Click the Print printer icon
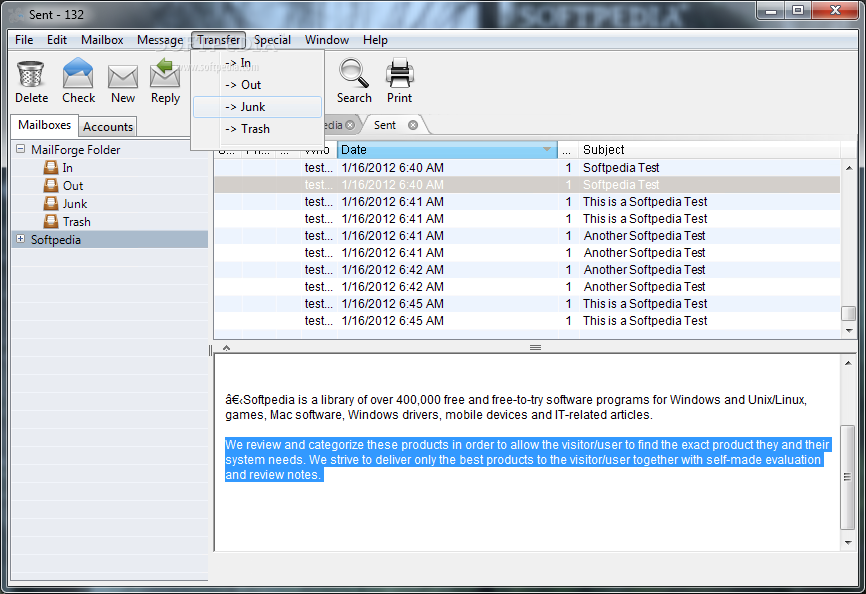The height and width of the screenshot is (594, 866). point(399,74)
